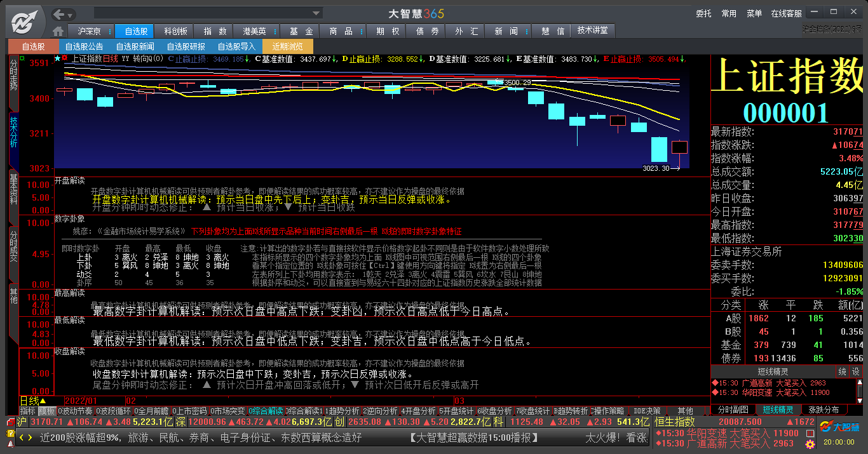
Task: Open 在线客服 support
Action: [787, 13]
